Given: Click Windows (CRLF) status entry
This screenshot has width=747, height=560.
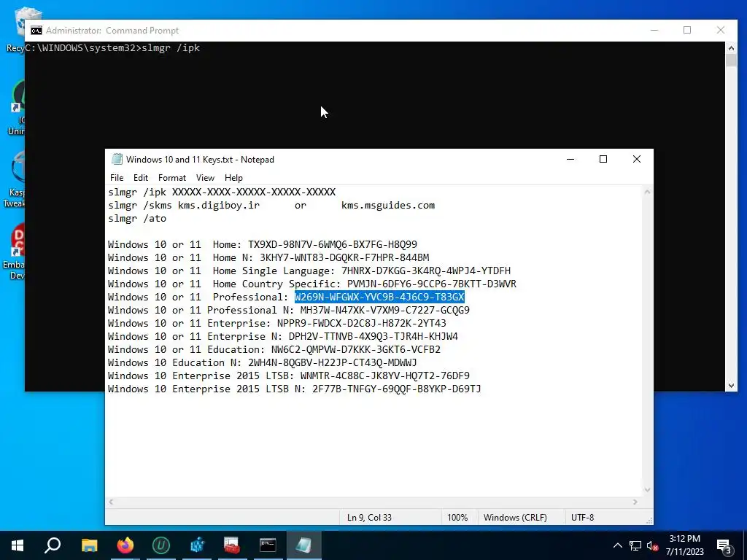Looking at the screenshot, I should click(515, 517).
